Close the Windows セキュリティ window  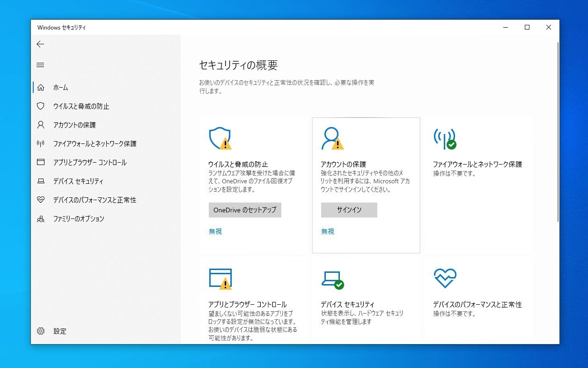tap(549, 28)
